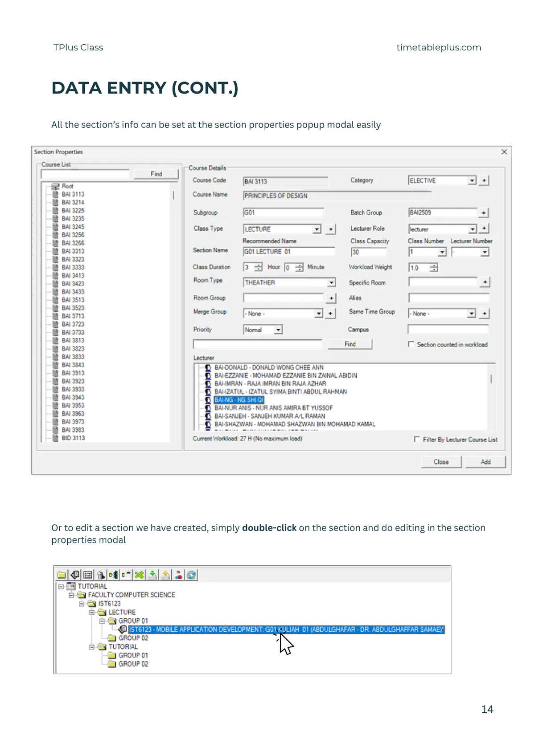Click the plus button next to Room Group
This screenshot has width=535, height=756.
point(331,298)
